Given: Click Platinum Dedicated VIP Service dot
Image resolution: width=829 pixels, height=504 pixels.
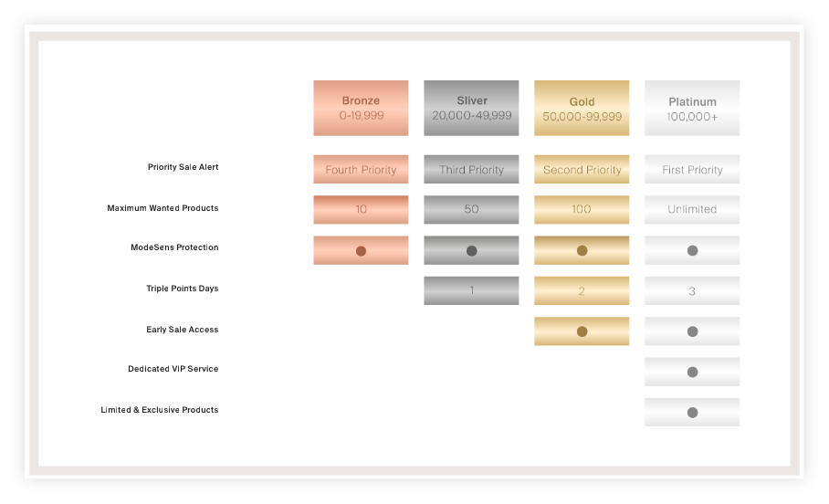Looking at the screenshot, I should 692,372.
